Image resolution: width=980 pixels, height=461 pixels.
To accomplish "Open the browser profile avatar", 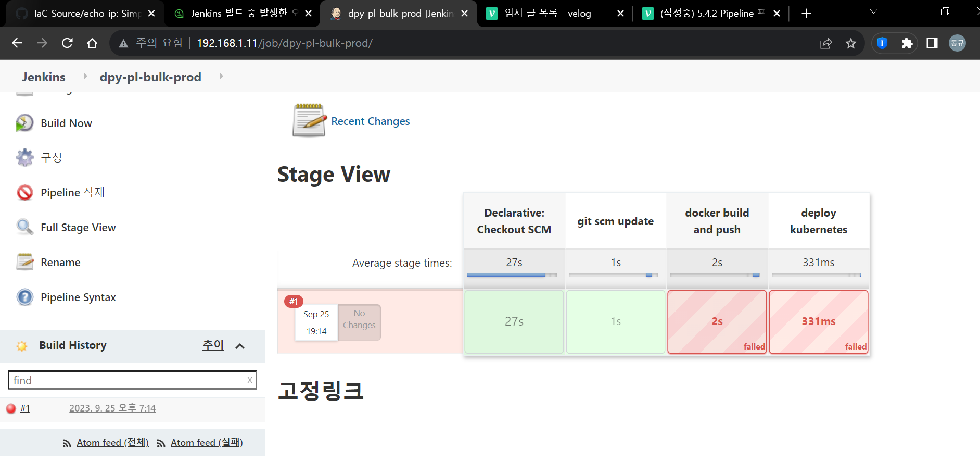I will pyautogui.click(x=957, y=43).
